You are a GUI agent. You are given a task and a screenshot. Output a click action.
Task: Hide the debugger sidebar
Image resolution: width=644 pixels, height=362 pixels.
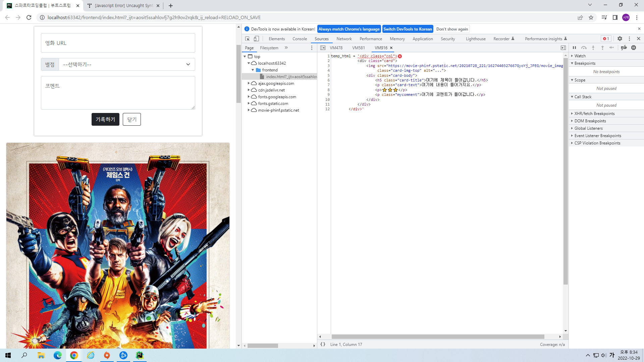(563, 48)
